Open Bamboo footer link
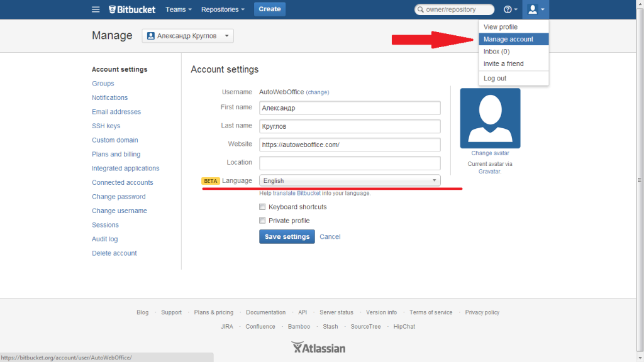 (x=299, y=327)
